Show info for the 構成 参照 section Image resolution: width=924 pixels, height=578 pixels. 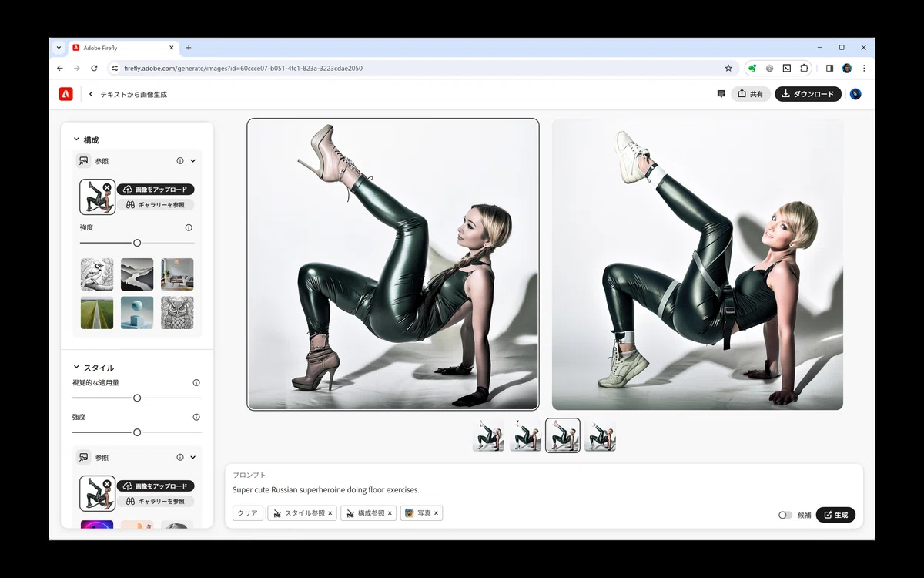(x=180, y=161)
